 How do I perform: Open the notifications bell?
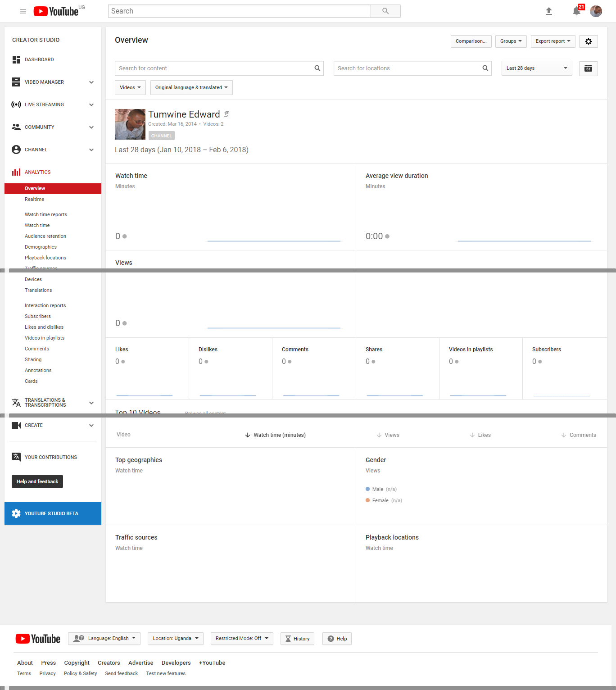pos(576,11)
